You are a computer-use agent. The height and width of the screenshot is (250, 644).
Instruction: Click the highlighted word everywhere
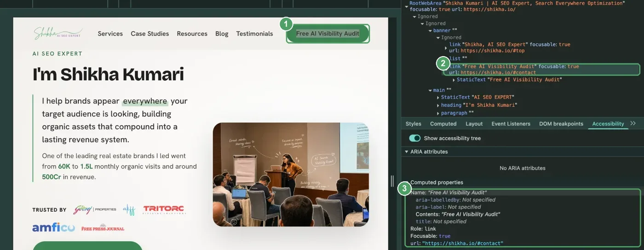coord(145,101)
